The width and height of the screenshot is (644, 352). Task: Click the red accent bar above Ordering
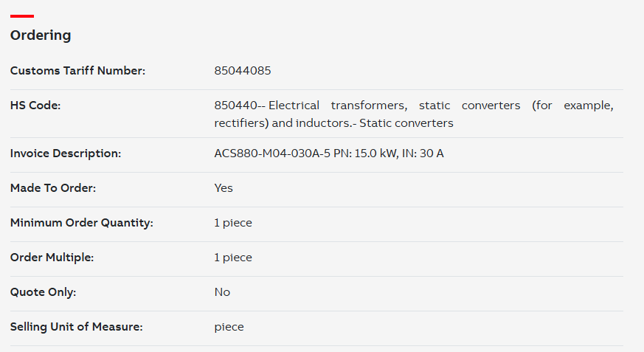click(22, 16)
